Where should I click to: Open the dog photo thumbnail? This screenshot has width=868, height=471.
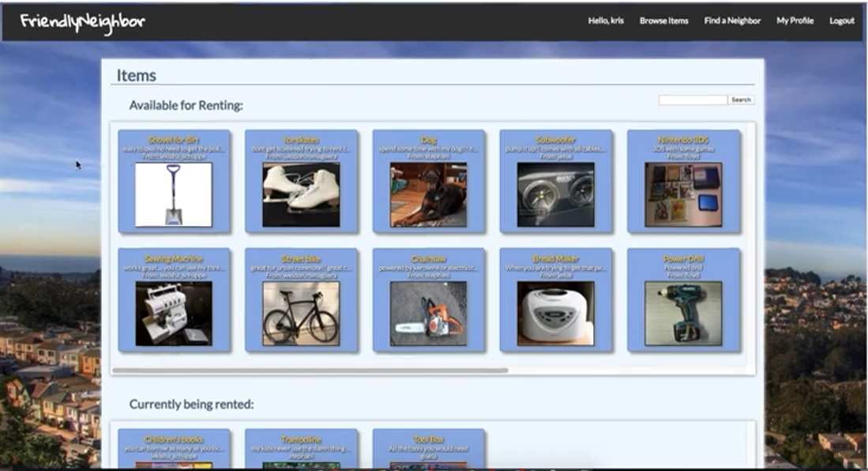click(x=428, y=194)
